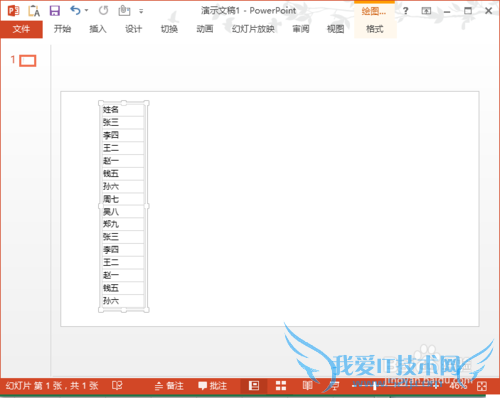500x398 pixels.
Task: Click the 周七 cell in the table
Action: point(123,199)
